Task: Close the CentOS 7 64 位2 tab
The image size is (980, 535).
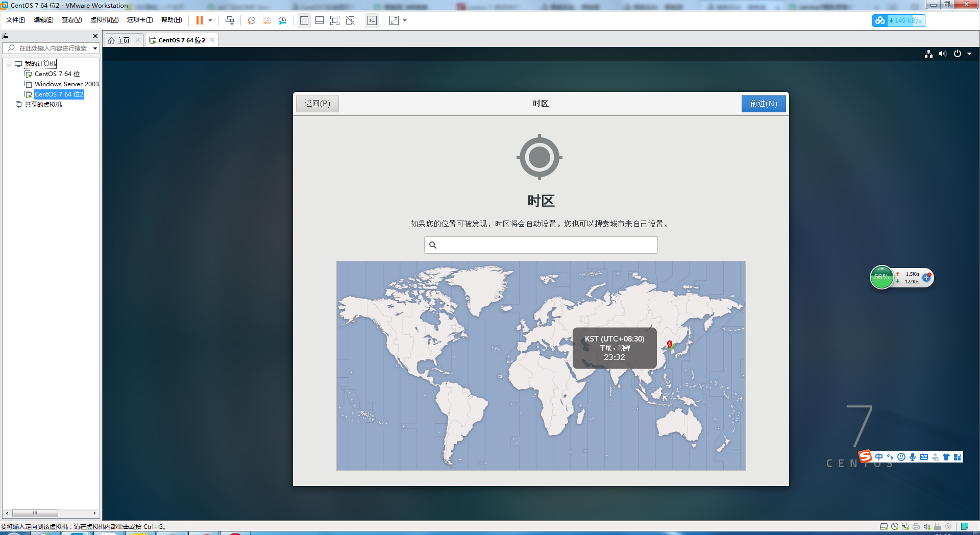Action: click(212, 40)
